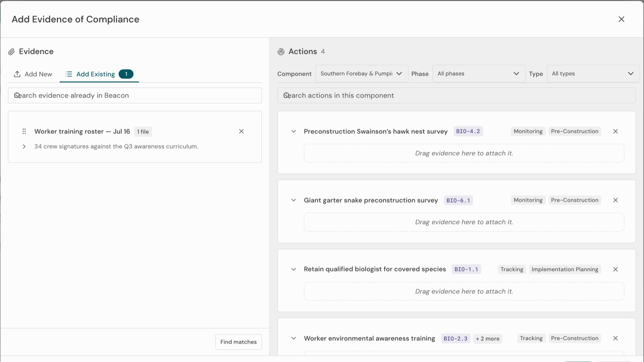Click the paperclip Evidence icon
The width and height of the screenshot is (644, 362).
tap(12, 52)
